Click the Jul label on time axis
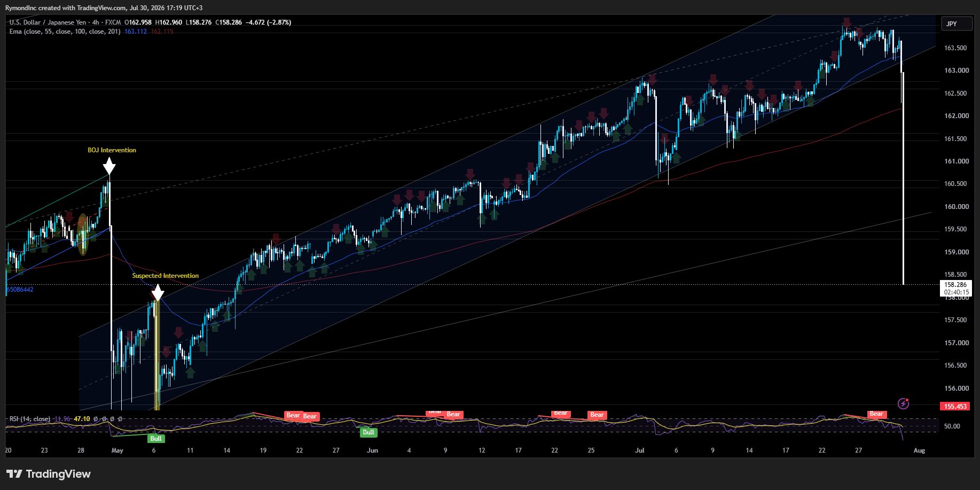The width and height of the screenshot is (980, 490). pyautogui.click(x=640, y=450)
